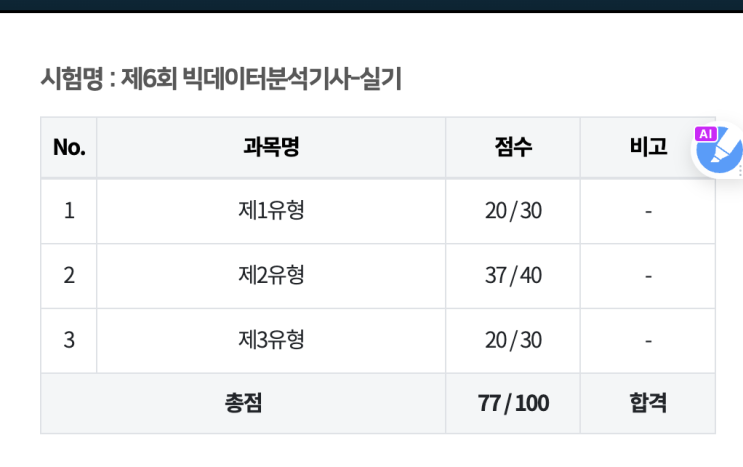
Task: Click the 점수 column header
Action: click(513, 147)
